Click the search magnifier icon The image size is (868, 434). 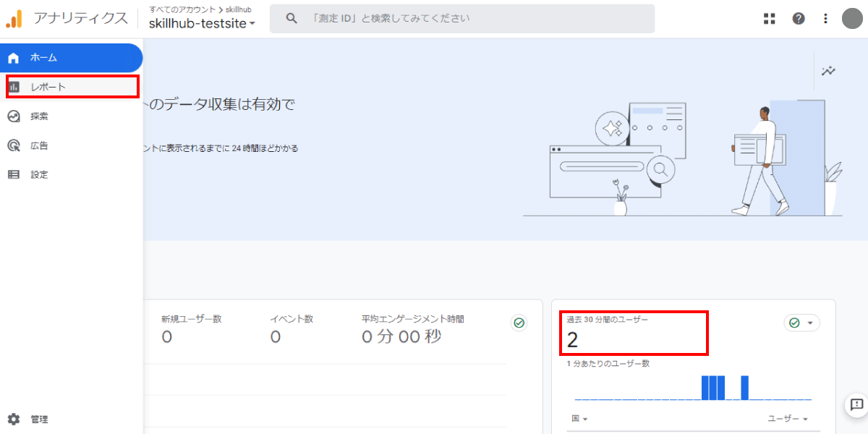[x=292, y=19]
